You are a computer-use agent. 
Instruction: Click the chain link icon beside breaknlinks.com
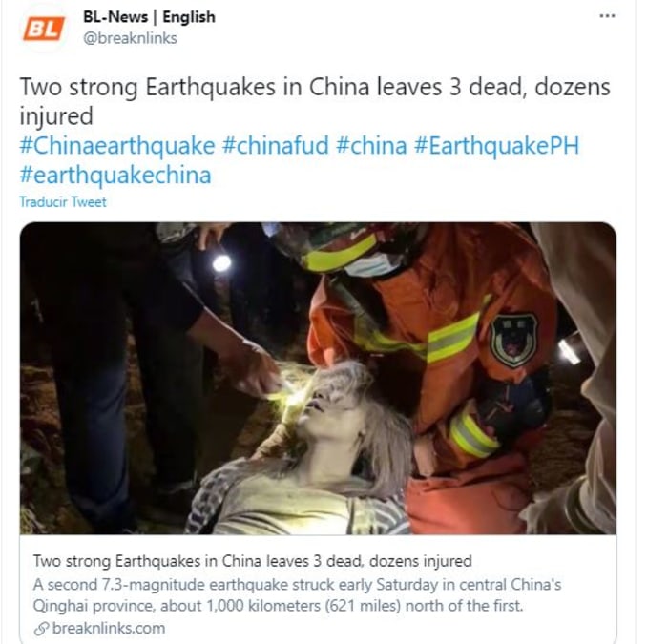coord(41,629)
